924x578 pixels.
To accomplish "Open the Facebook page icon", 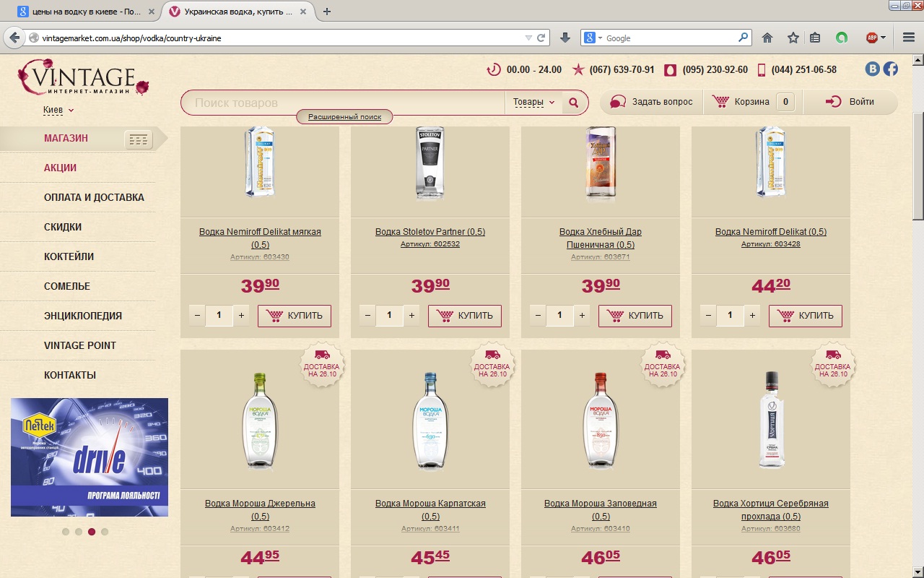I will click(x=891, y=69).
